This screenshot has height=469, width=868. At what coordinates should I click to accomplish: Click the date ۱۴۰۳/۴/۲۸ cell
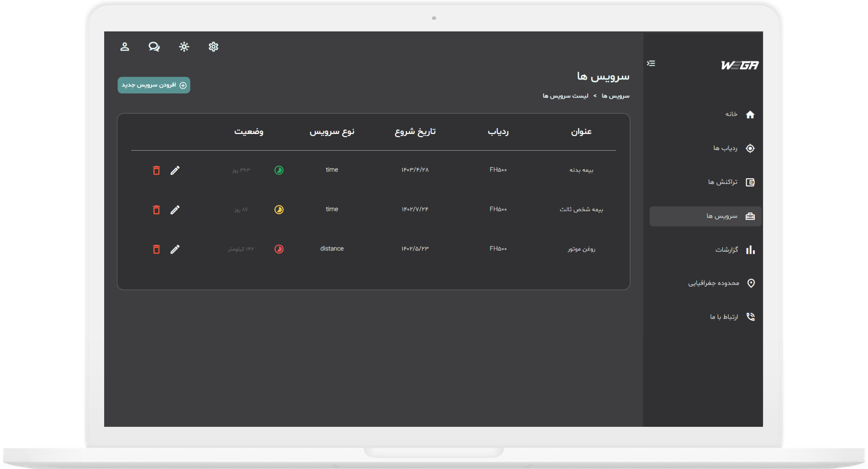[415, 170]
